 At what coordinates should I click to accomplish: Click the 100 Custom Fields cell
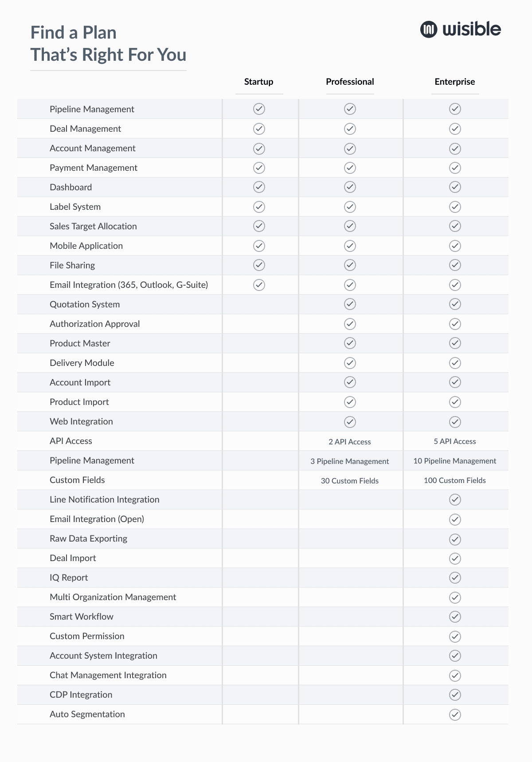pos(455,480)
